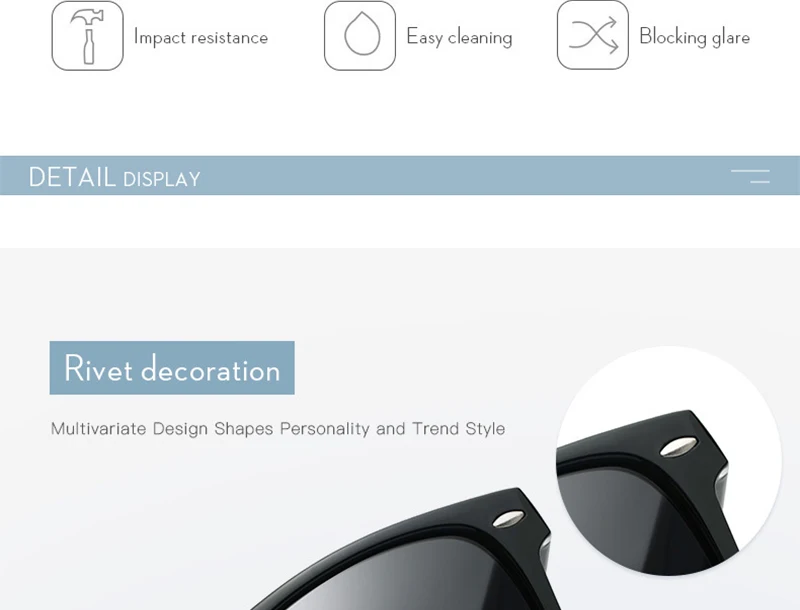This screenshot has height=610, width=800.
Task: Click "Multivariate Design" in the subtitle
Action: click(x=129, y=428)
